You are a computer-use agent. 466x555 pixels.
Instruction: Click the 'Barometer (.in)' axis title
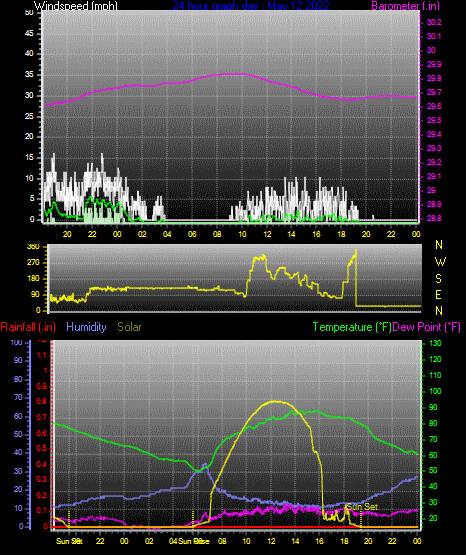tap(405, 6)
